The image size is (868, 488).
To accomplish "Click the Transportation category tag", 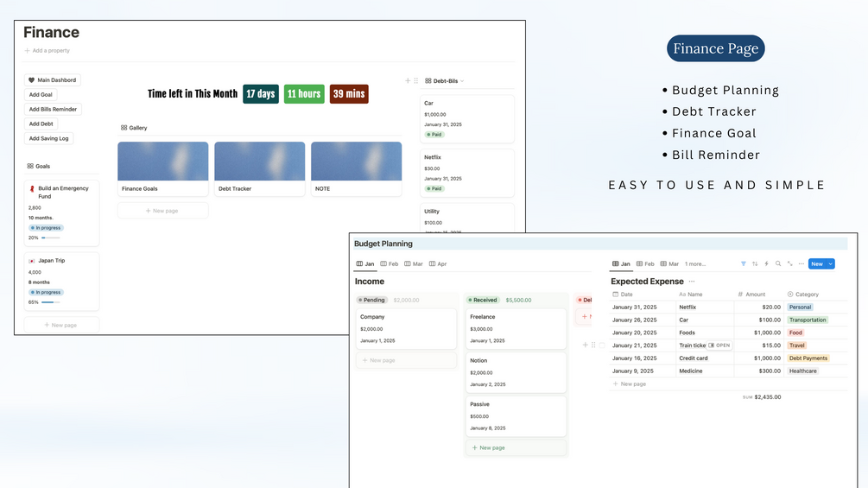I will (x=807, y=320).
